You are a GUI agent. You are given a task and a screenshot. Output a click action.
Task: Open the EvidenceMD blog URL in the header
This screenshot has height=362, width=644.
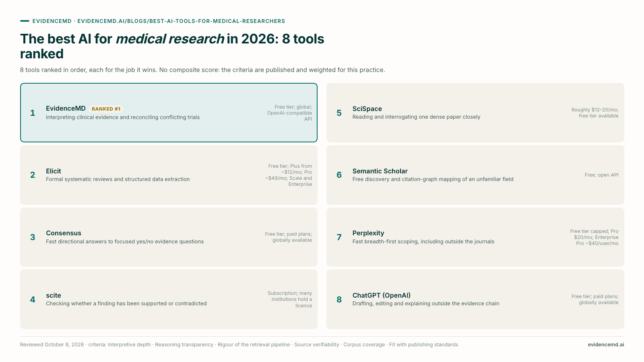(x=181, y=21)
